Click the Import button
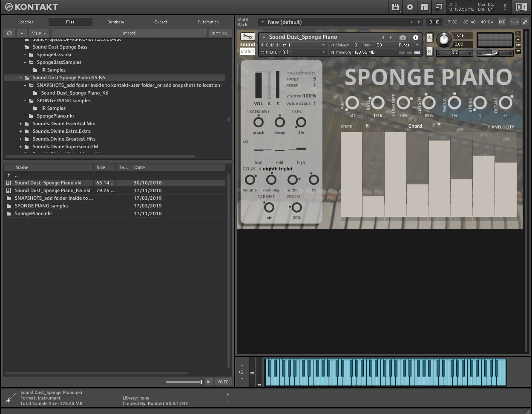 (x=129, y=33)
